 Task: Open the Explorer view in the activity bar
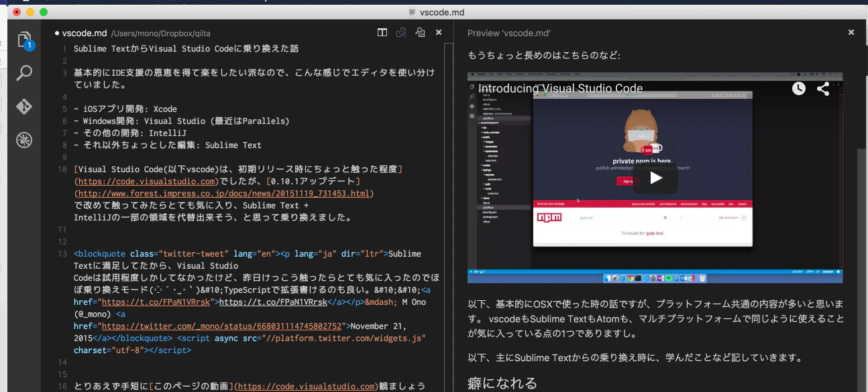click(25, 40)
